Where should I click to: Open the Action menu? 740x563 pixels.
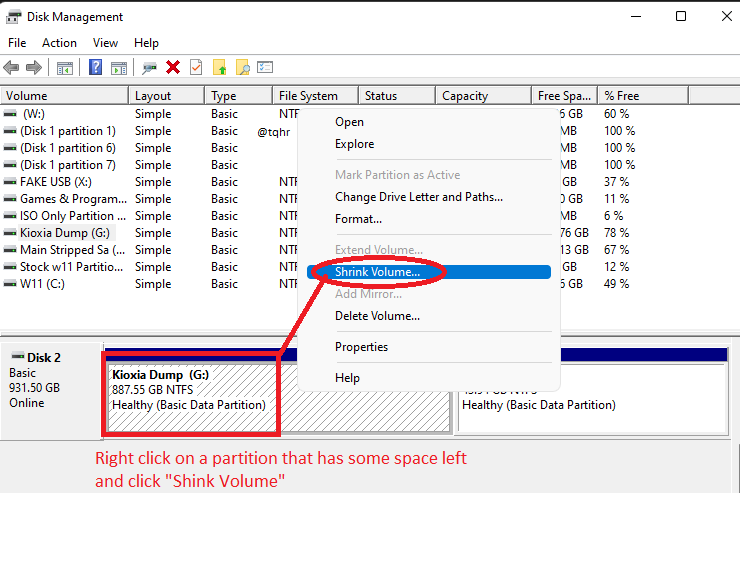59,43
